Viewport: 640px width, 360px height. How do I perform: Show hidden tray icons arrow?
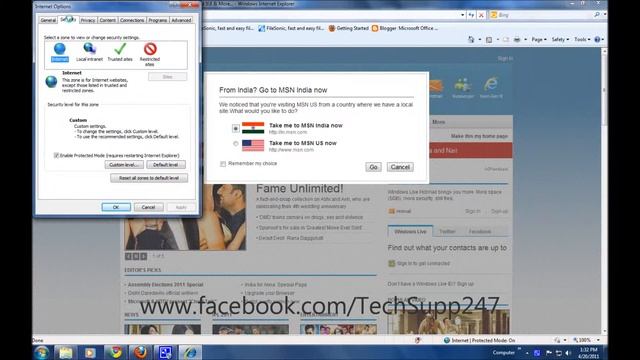tap(527, 353)
